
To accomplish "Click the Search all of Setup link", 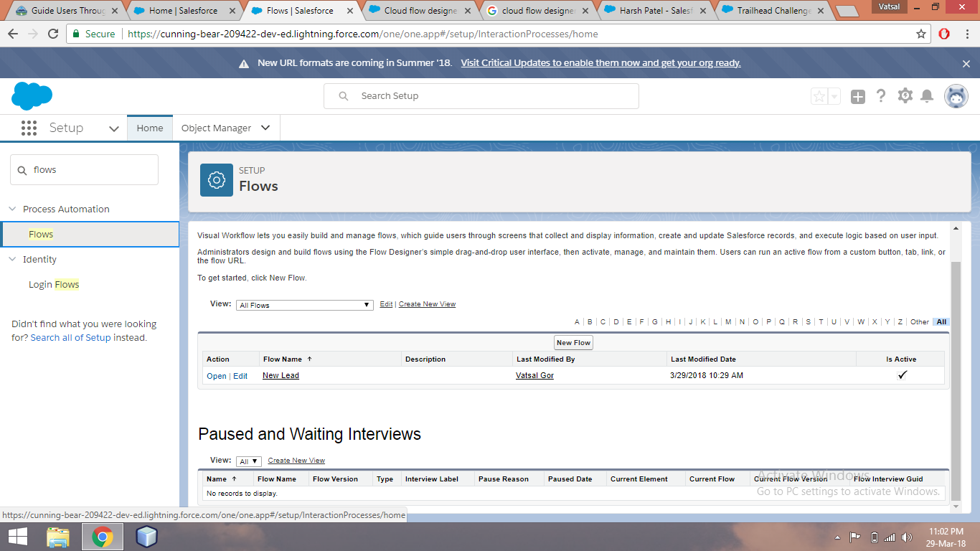I will point(70,338).
